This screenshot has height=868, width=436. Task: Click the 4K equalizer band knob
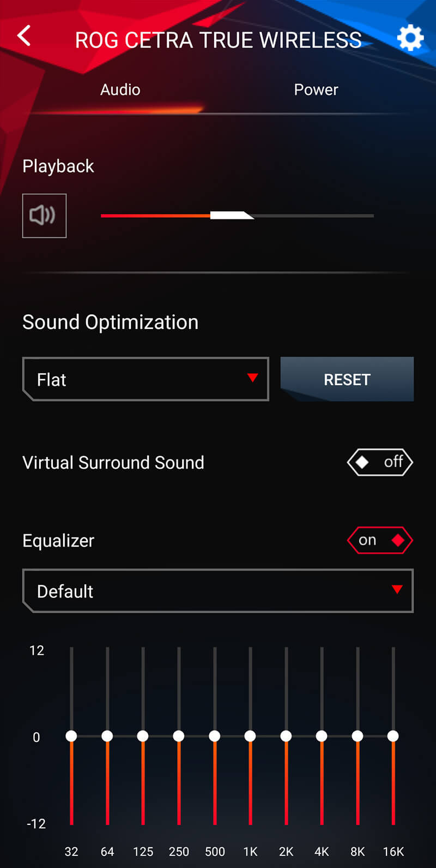(x=322, y=736)
